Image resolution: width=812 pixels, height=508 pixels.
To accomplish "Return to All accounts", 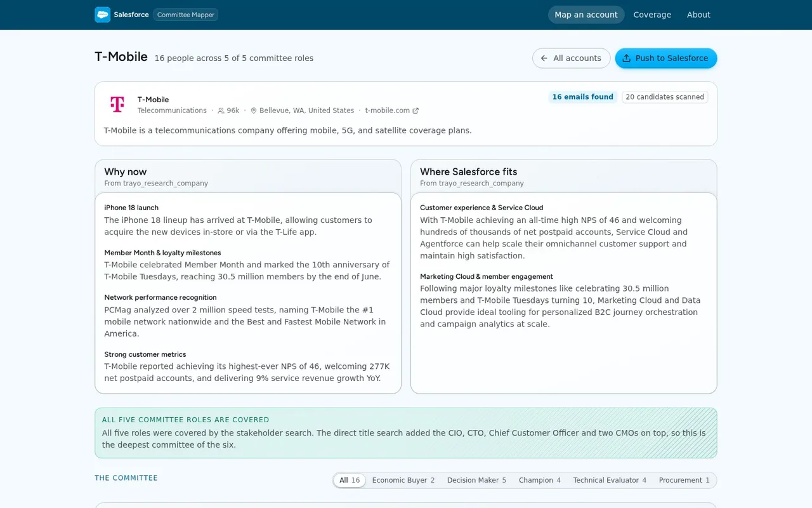I will click(x=571, y=58).
